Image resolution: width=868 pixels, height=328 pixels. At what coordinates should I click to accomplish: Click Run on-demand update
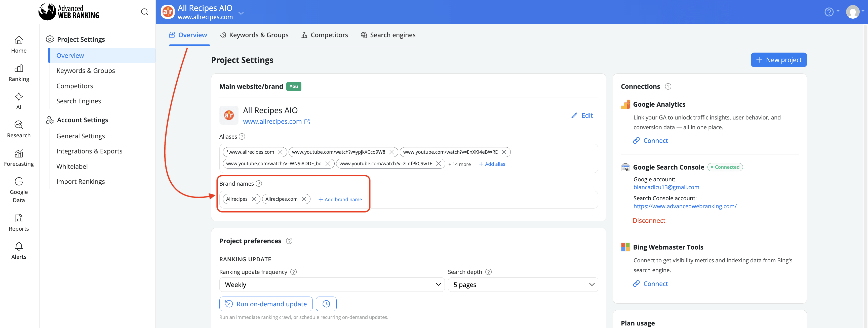point(266,304)
